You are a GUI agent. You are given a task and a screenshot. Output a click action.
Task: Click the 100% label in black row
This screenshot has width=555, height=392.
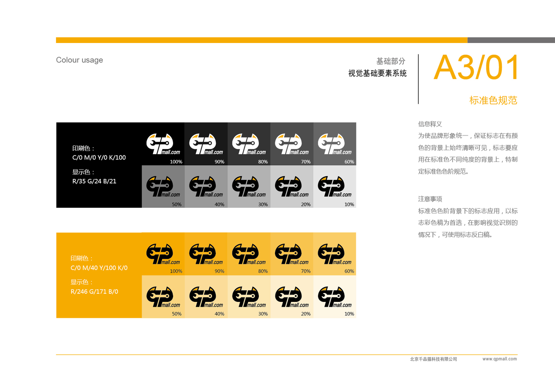(176, 162)
